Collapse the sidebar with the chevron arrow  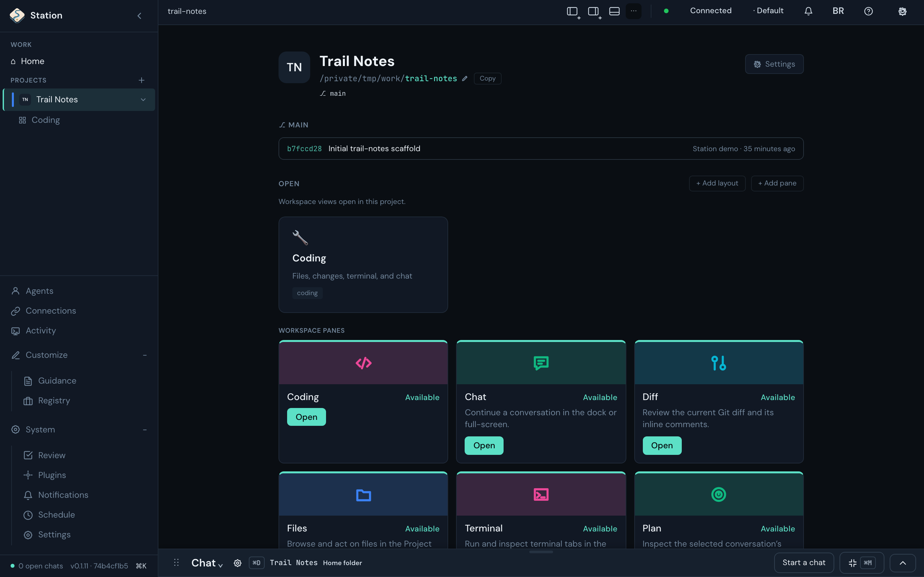[139, 16]
